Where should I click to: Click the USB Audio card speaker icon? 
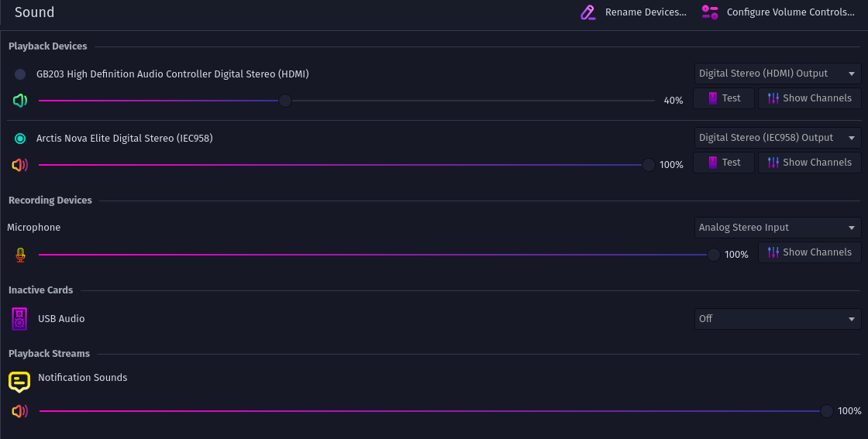pyautogui.click(x=20, y=319)
